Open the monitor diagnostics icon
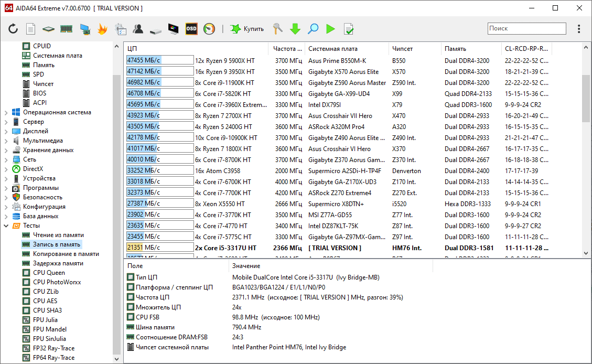592x364 pixels. (x=173, y=29)
